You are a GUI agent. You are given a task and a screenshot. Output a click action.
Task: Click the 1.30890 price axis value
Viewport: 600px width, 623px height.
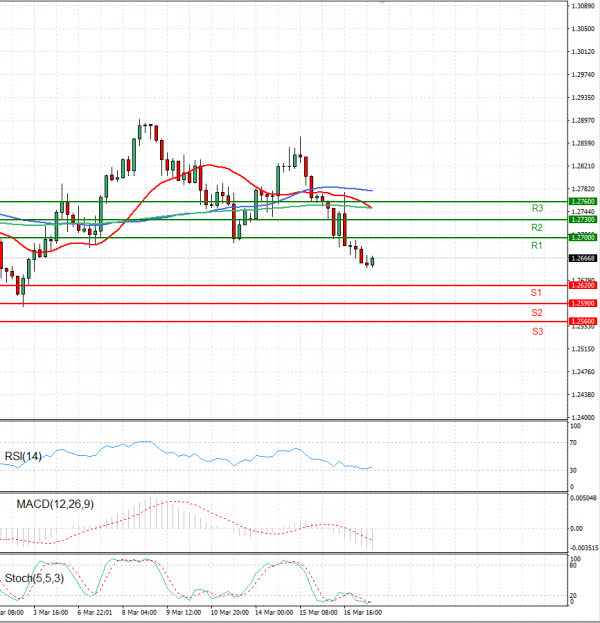583,6
